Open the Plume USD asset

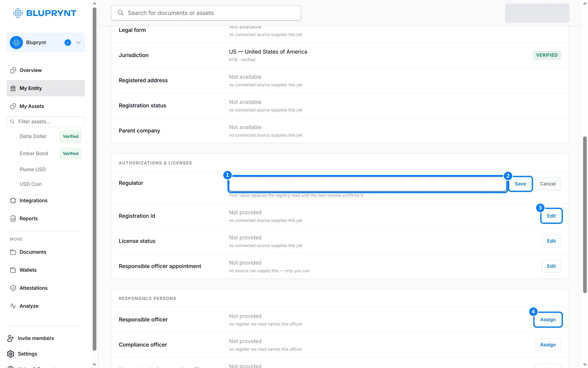(32, 169)
